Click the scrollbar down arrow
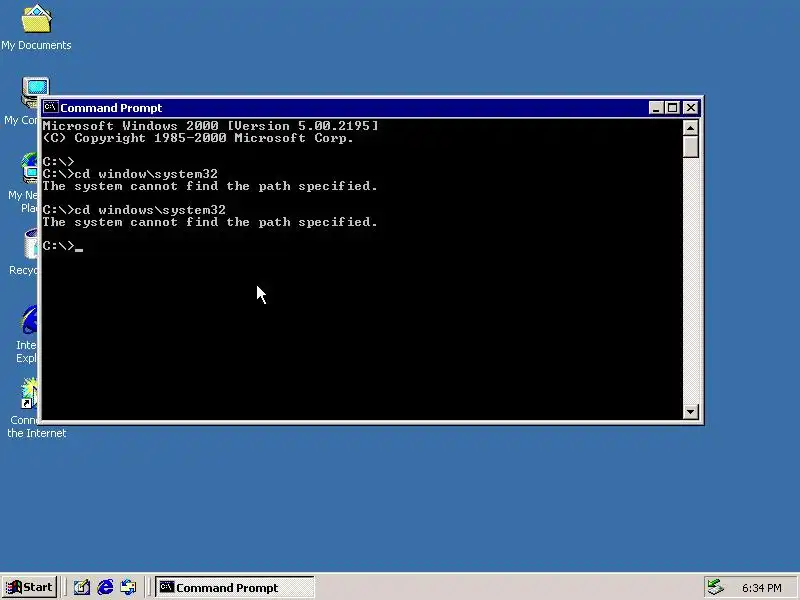This screenshot has width=800, height=600. [x=690, y=412]
